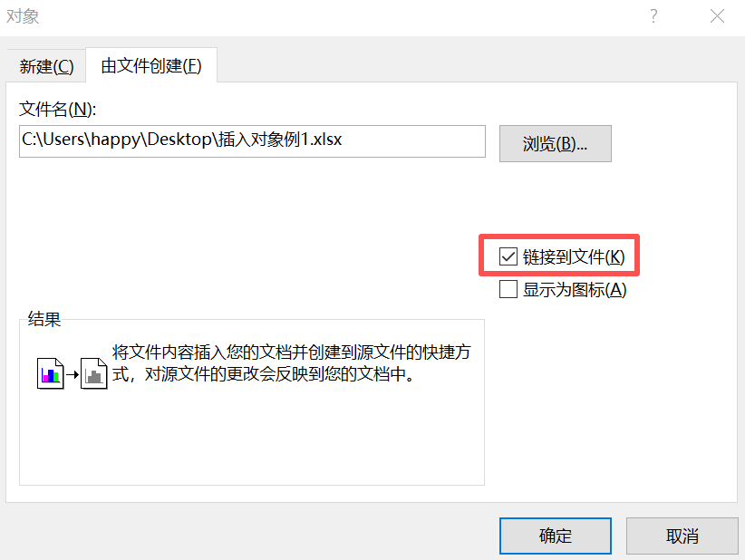Uncheck the 链接到文件 checkbox box
Viewport: 745px width, 560px height.
tap(508, 256)
